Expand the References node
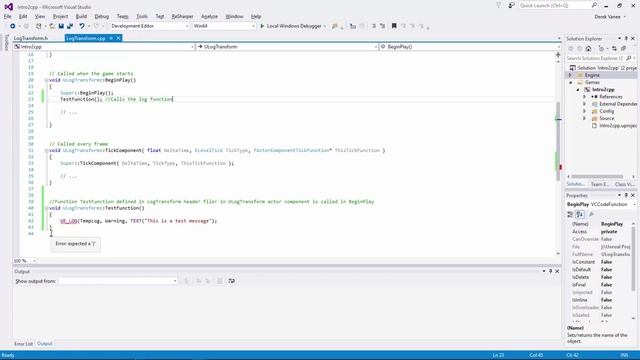The image size is (640, 360). click(584, 97)
